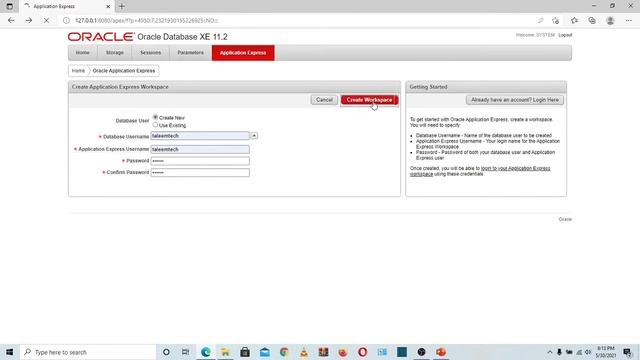Click the microphone tray icon

coord(559,352)
